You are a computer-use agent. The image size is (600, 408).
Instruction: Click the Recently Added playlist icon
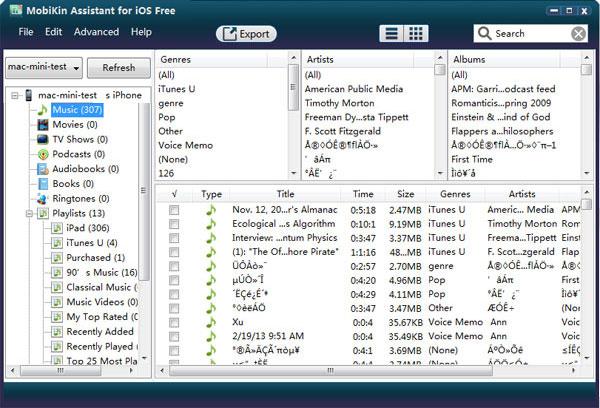click(57, 331)
